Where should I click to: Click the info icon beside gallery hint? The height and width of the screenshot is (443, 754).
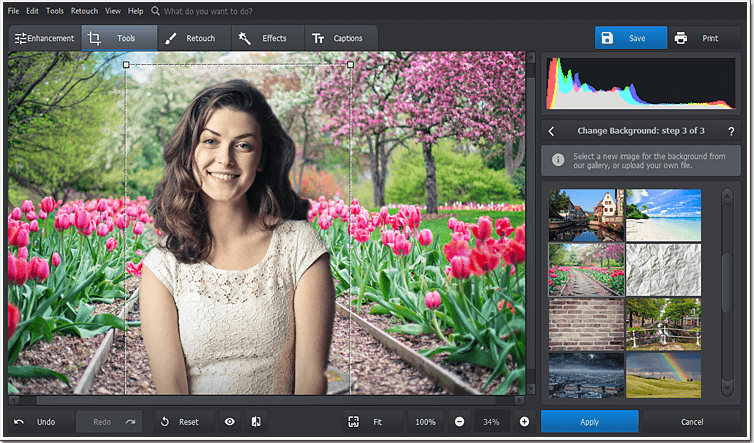point(558,160)
